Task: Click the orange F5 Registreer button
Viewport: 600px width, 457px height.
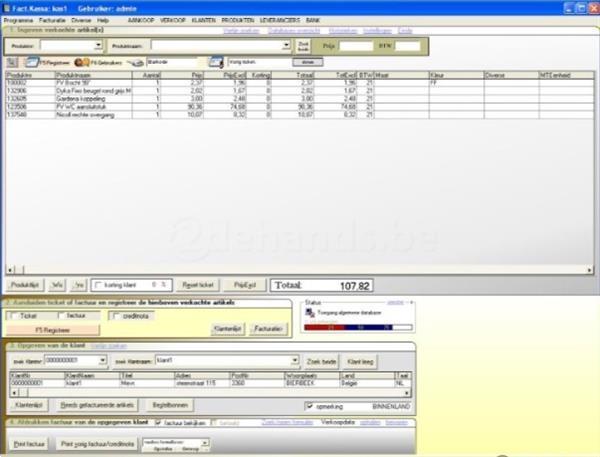Action: (x=53, y=330)
